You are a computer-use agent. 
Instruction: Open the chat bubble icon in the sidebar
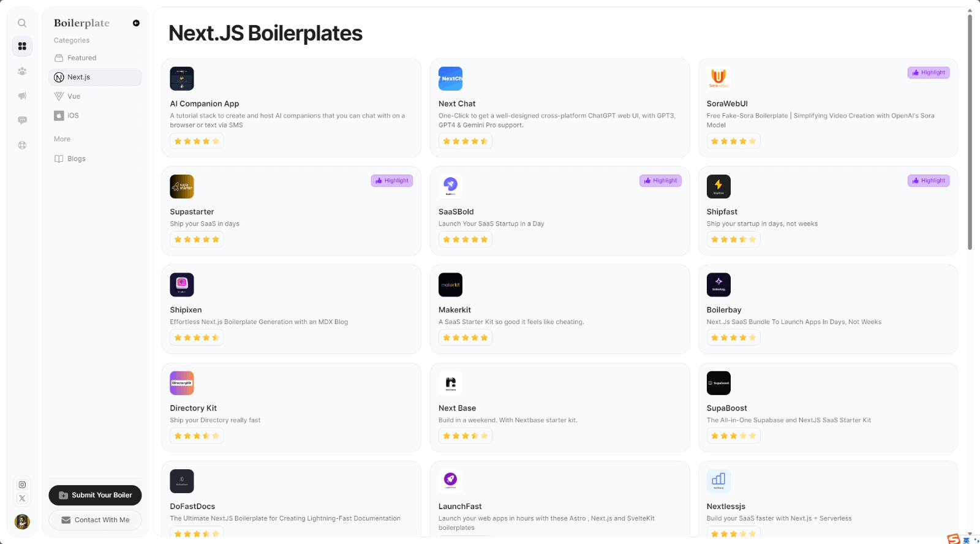(x=22, y=120)
